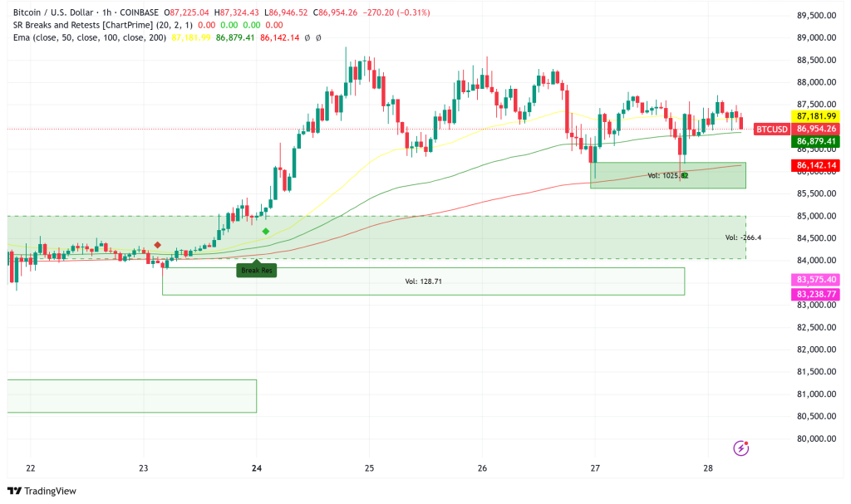The height and width of the screenshot is (504, 851).
Task: Click 84,500.00 on the price axis
Action: 816,238
